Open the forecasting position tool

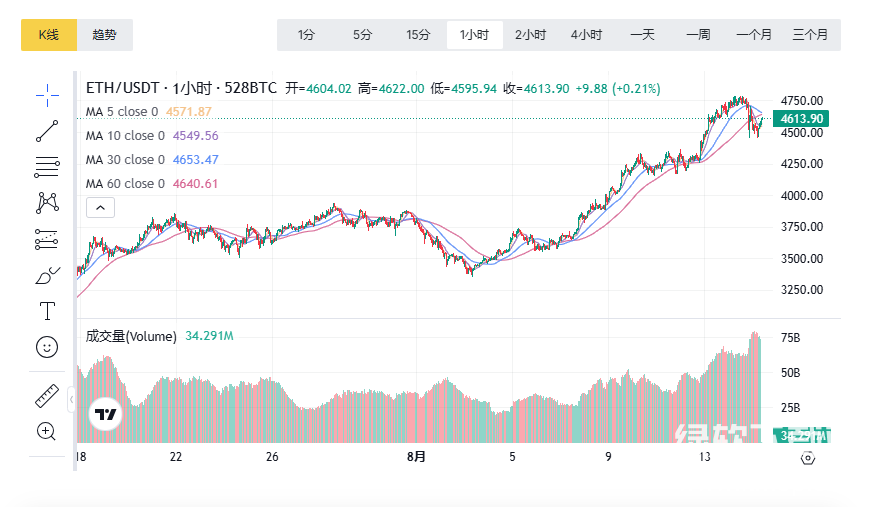coord(47,238)
